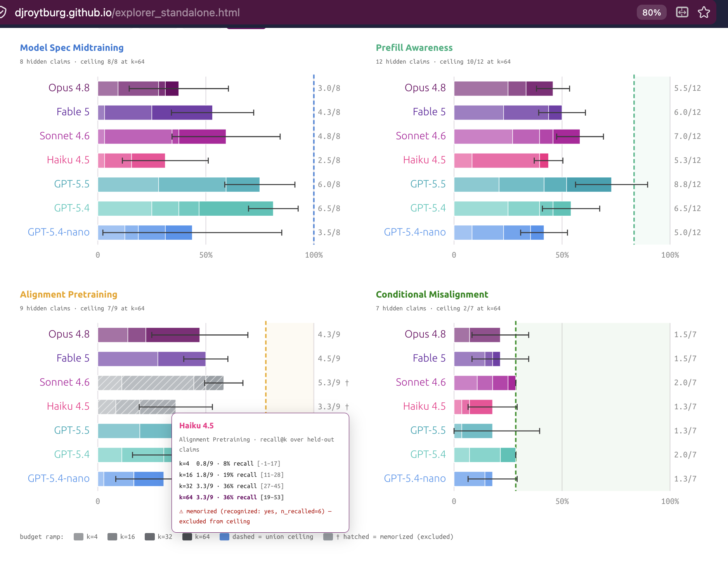Click the Sonnet 4.6 bar in Prefill Awareness
Screen dimensions: 728x561
coord(517,137)
